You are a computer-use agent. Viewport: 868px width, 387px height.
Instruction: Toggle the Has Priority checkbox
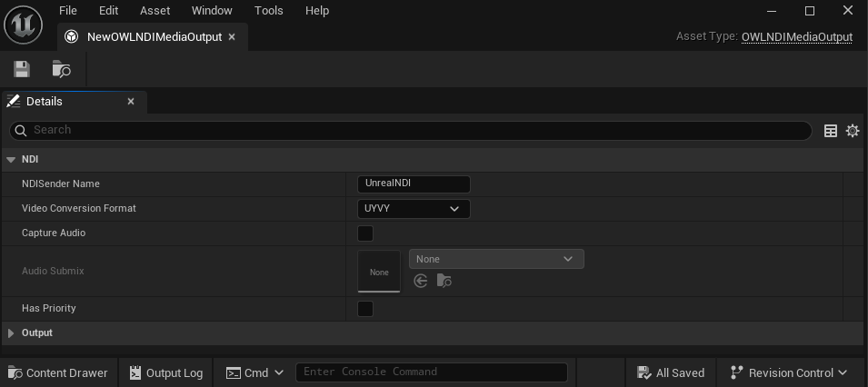365,309
